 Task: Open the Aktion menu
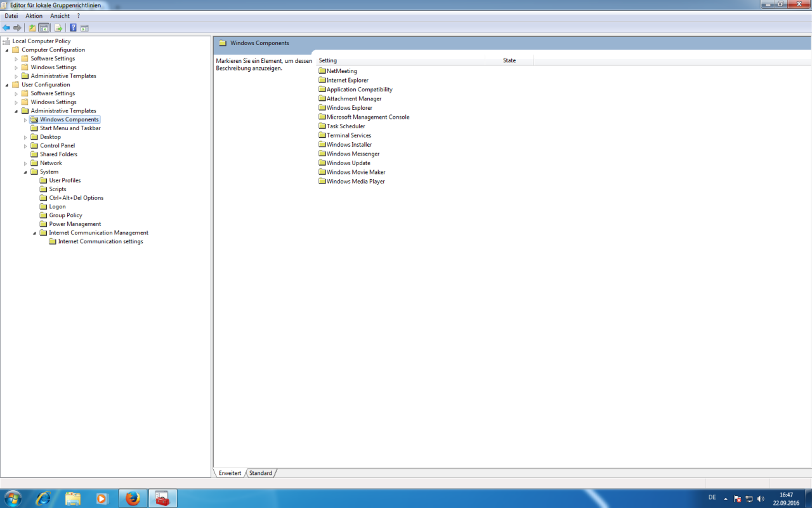pos(34,16)
